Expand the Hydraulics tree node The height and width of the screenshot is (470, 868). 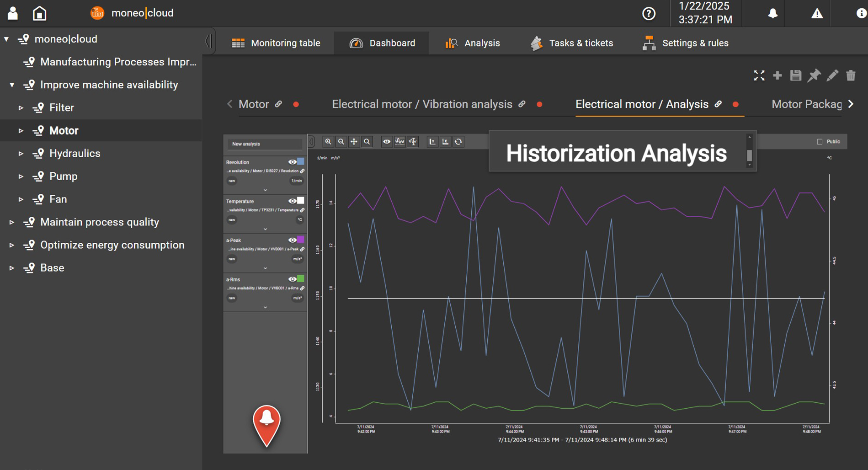pyautogui.click(x=21, y=154)
